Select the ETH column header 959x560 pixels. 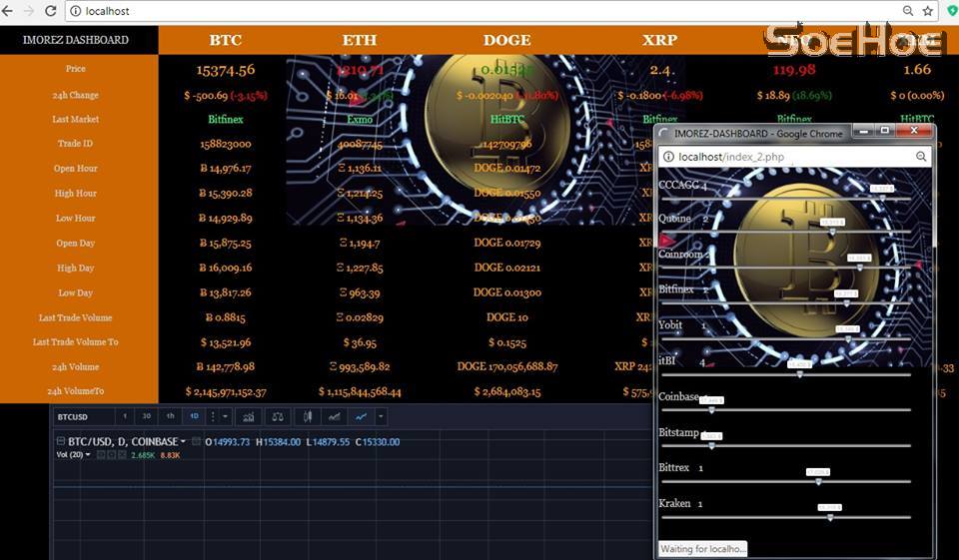[x=360, y=40]
